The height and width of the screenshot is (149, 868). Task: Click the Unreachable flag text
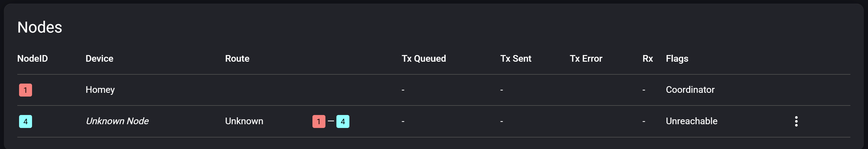point(692,121)
